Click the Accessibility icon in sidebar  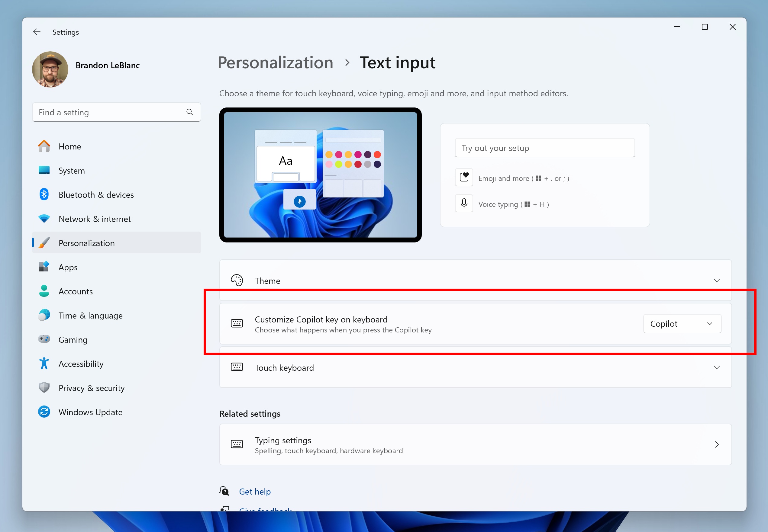tap(44, 364)
